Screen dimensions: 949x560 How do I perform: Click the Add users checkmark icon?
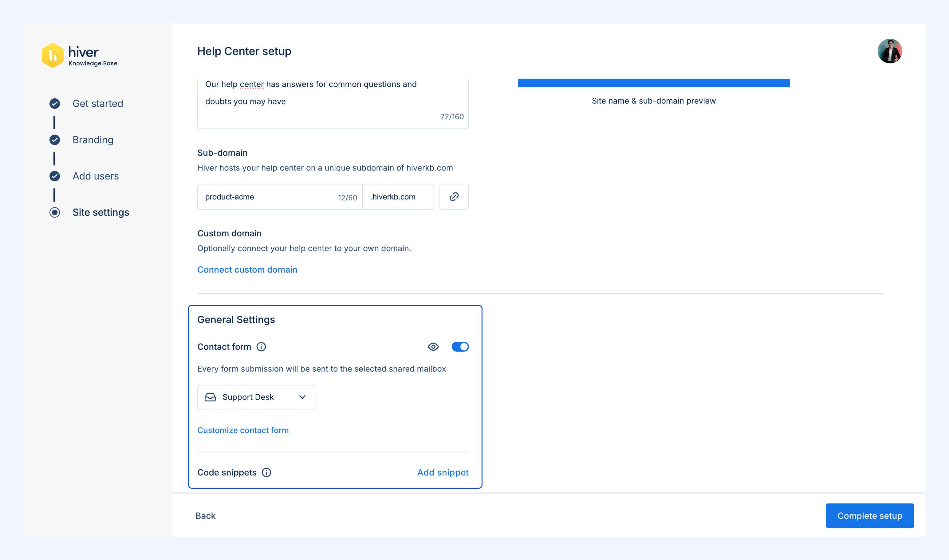click(55, 176)
